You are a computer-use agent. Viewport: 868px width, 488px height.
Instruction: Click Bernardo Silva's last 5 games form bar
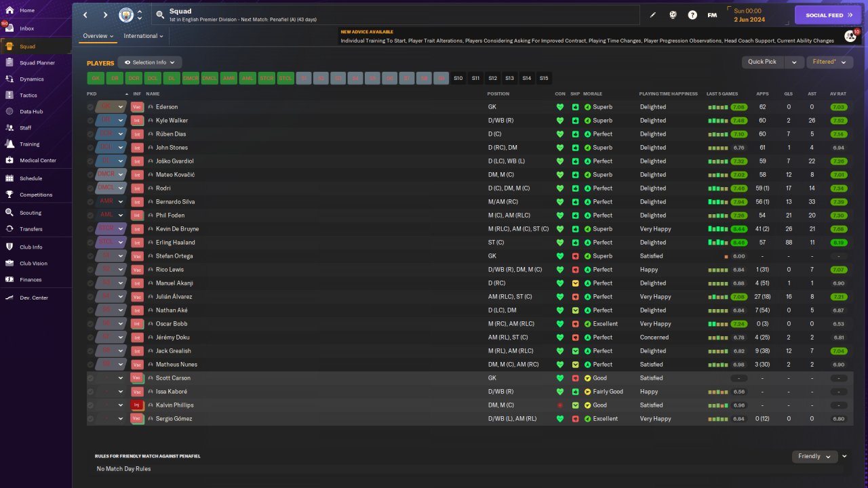point(717,202)
